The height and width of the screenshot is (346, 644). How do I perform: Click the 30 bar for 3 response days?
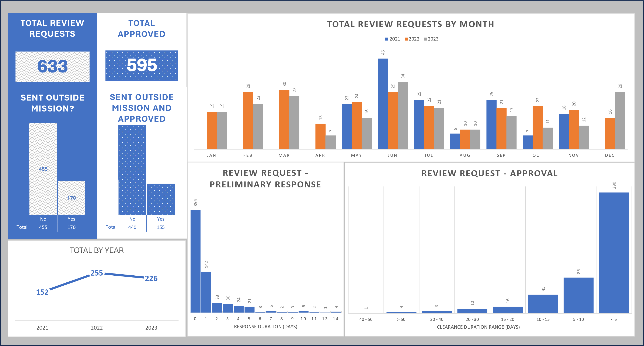(228, 308)
